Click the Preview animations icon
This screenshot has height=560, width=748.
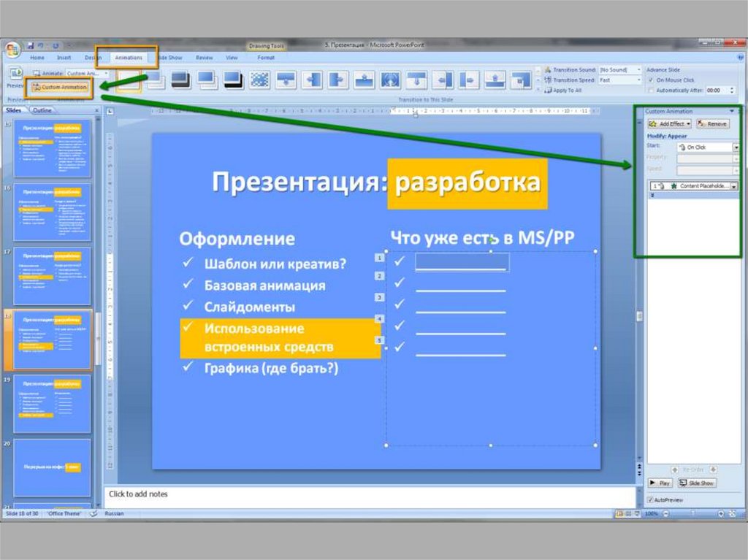tap(16, 72)
